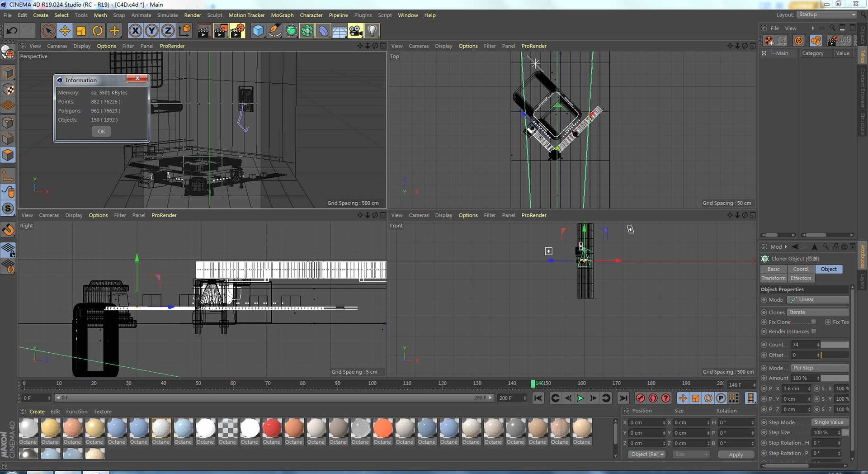Click the Undo arrow icon
The height and width of the screenshot is (474, 868).
(11, 31)
